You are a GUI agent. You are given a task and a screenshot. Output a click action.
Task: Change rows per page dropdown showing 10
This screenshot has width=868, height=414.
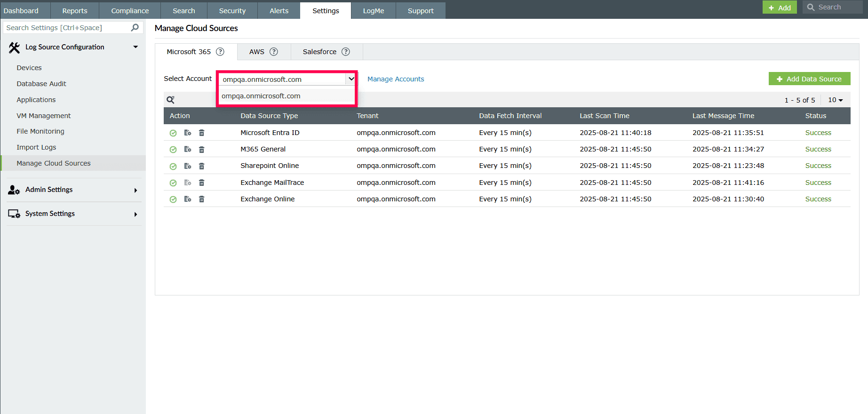click(836, 100)
